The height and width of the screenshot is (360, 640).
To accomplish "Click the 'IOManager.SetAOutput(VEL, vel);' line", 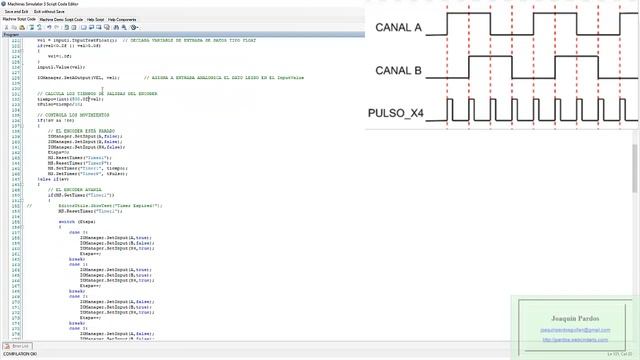I will click(78, 78).
